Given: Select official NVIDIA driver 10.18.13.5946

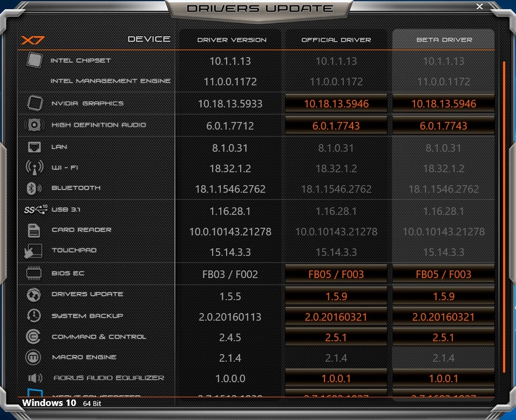Looking at the screenshot, I should click(336, 104).
